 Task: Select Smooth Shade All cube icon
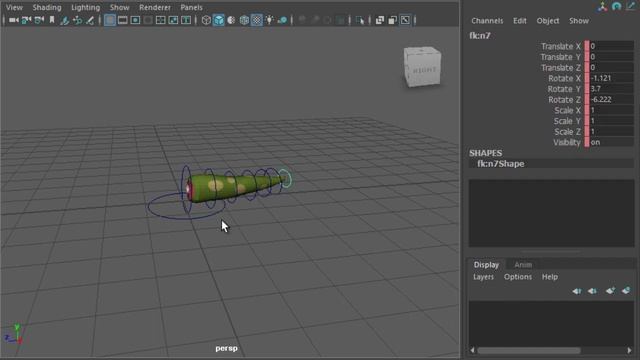[x=219, y=20]
